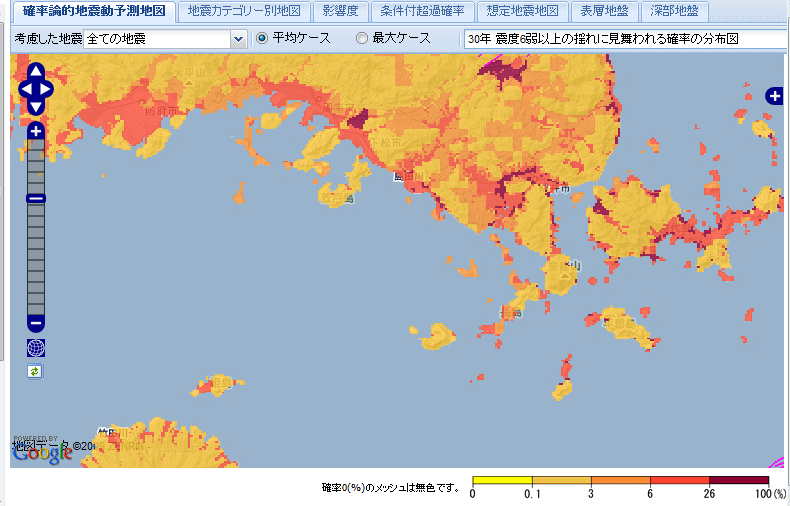Expand the overview map plus icon
The image size is (790, 506).
coord(773,96)
